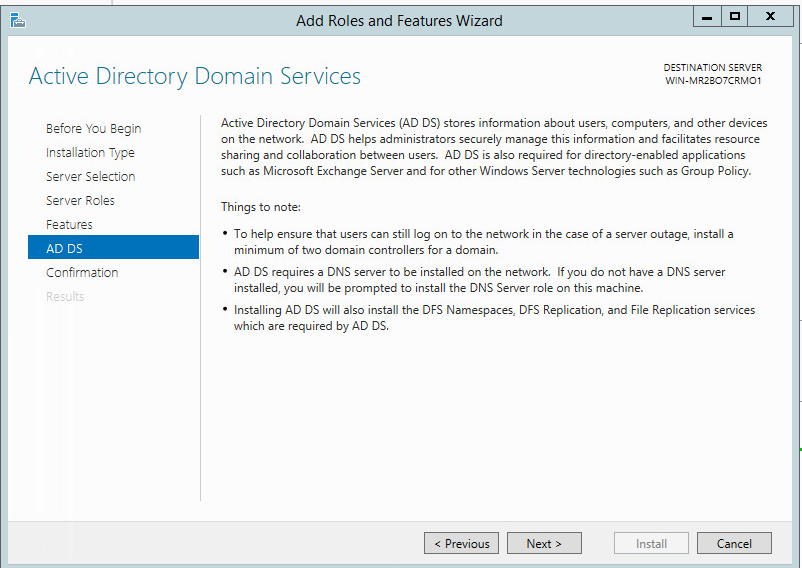Click the Add Roles and Features Wizard title
The image size is (802, 568).
point(399,20)
